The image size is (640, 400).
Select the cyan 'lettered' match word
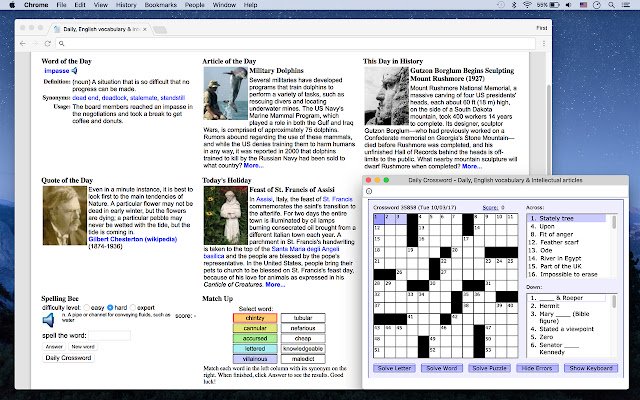click(255, 349)
